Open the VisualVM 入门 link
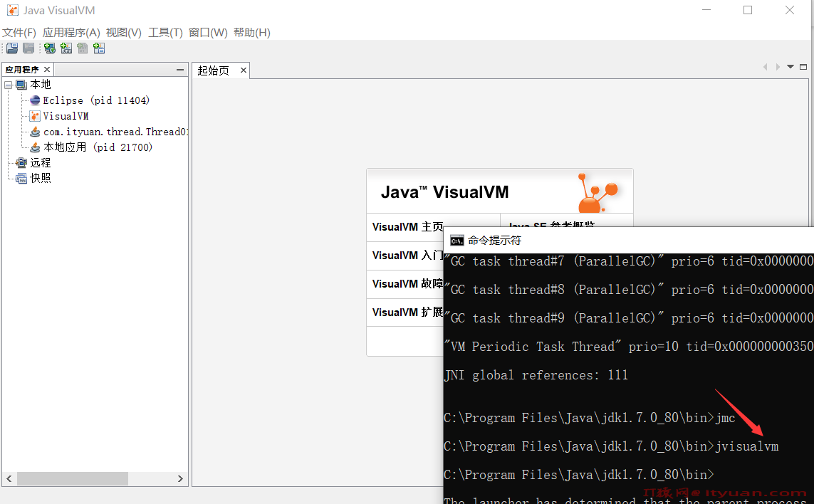Screen dimensions: 814x504 (x=407, y=256)
